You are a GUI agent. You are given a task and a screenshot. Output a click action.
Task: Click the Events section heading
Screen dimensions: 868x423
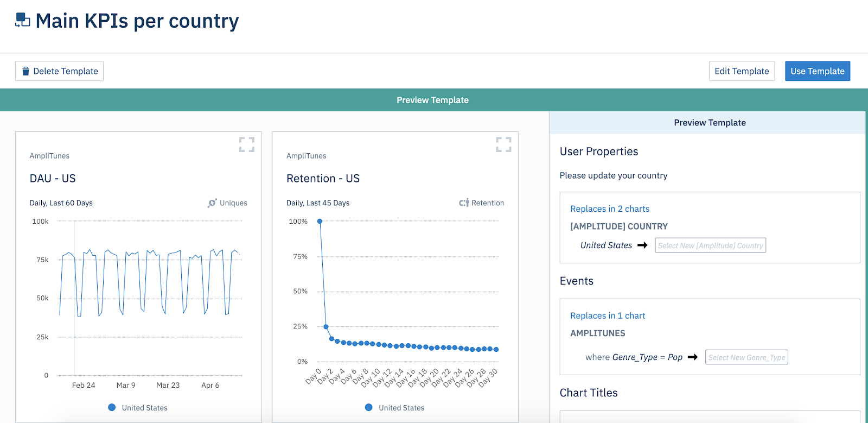(577, 281)
